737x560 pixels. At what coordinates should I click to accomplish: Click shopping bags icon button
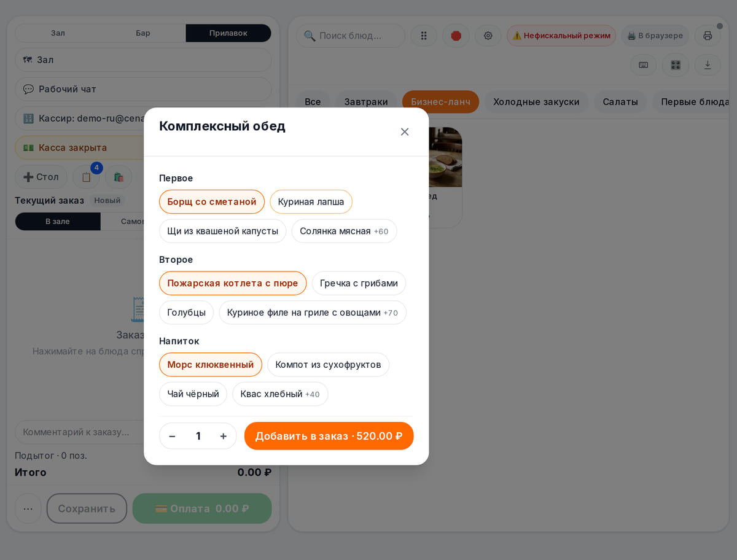click(119, 177)
